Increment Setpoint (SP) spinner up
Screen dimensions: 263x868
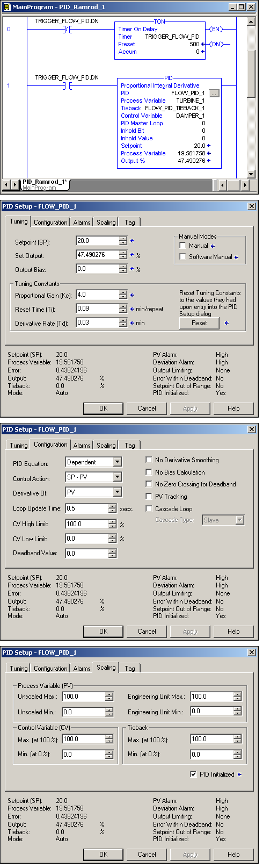point(123,239)
